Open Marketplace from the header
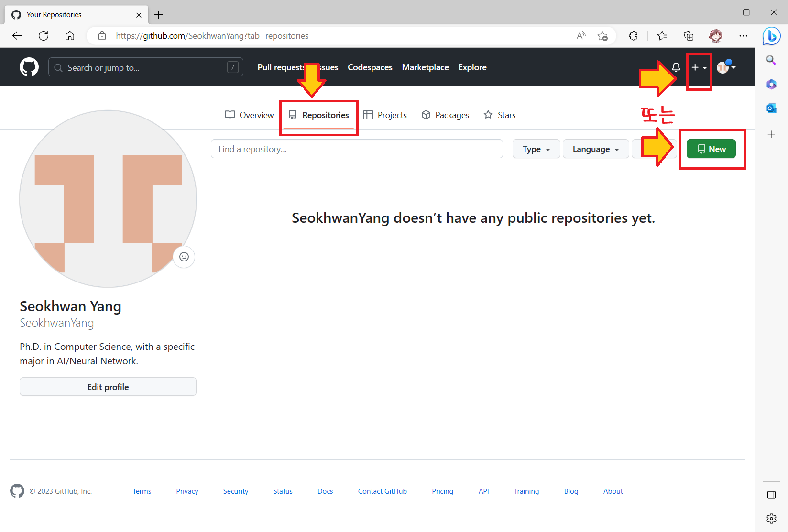The height and width of the screenshot is (532, 788). pyautogui.click(x=426, y=67)
